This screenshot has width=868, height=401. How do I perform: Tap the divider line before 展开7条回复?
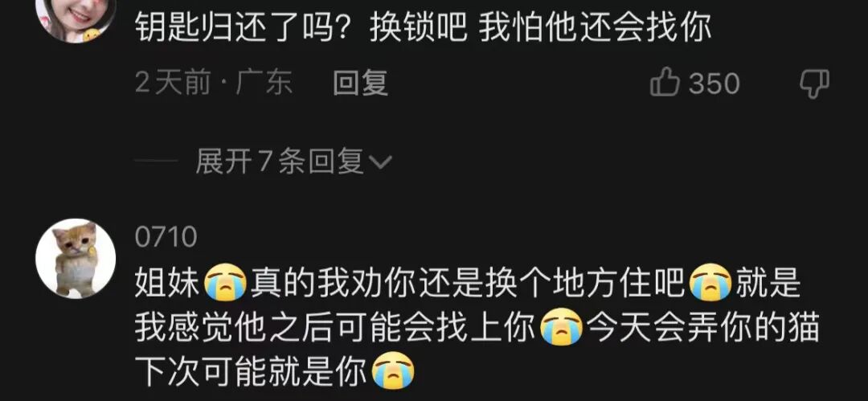point(156,162)
